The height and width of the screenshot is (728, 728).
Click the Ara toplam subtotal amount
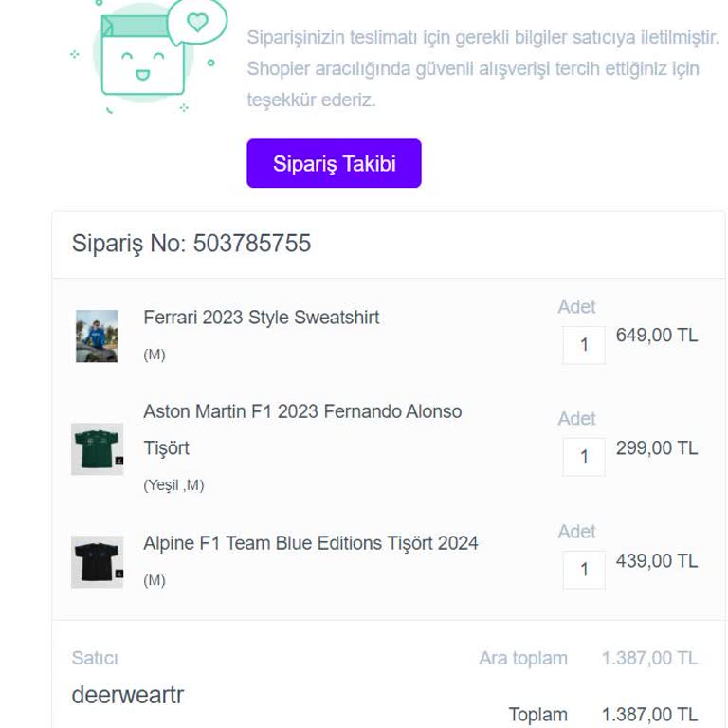(649, 658)
